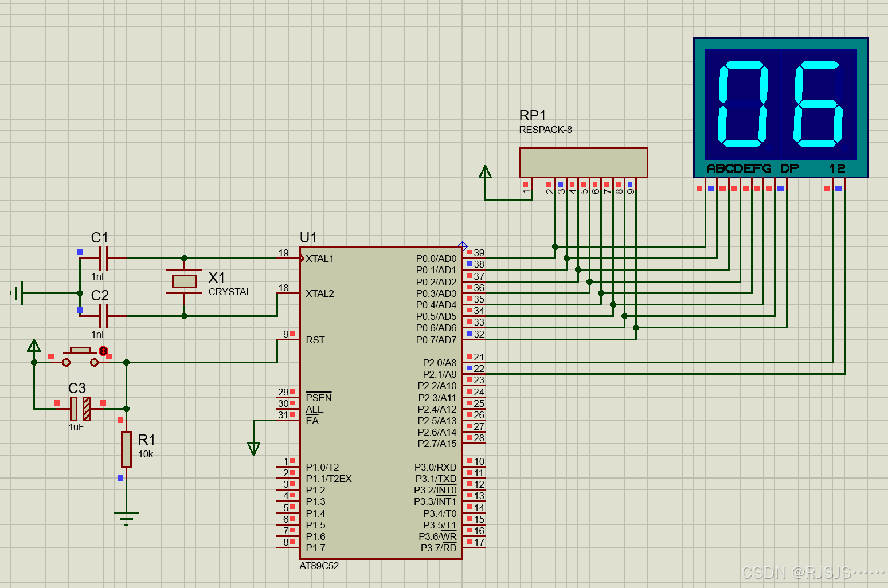Click the P1.0/T2 pin label
Screen dimensions: 888x588
(x=322, y=467)
